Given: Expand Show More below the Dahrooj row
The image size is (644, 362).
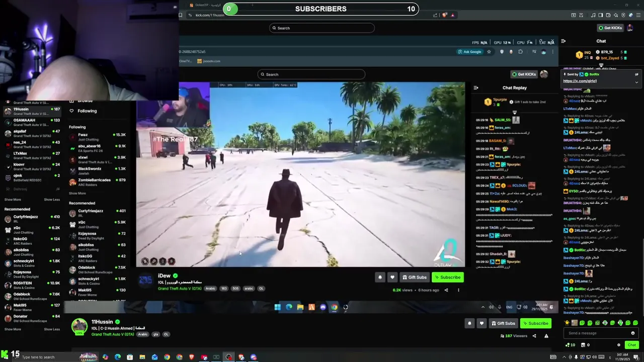Looking at the screenshot, I should click(13, 200).
